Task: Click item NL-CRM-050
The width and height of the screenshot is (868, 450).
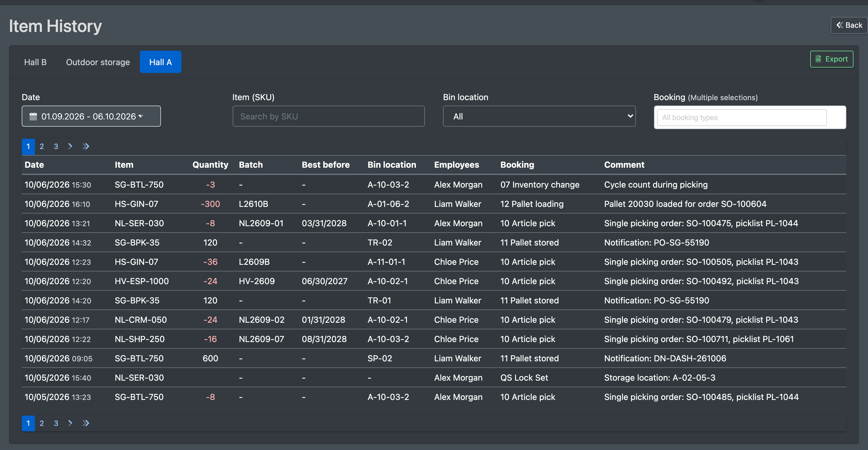Action: pos(141,320)
